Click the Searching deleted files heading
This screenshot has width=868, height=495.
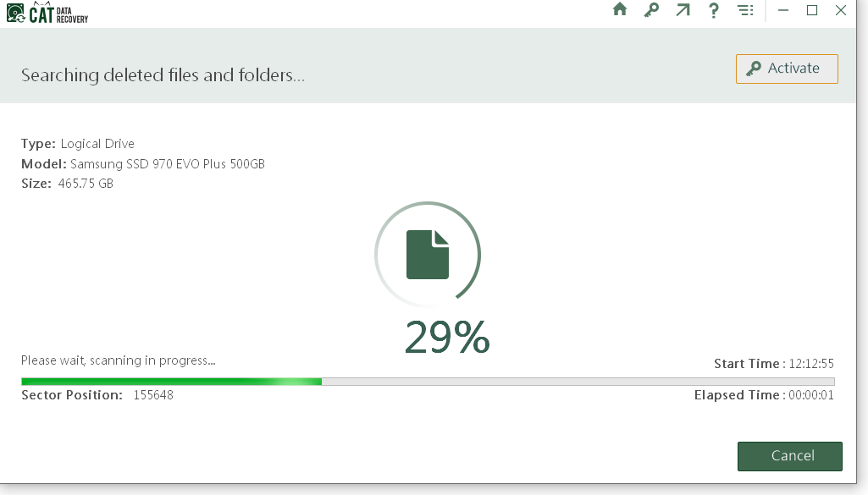(x=163, y=75)
